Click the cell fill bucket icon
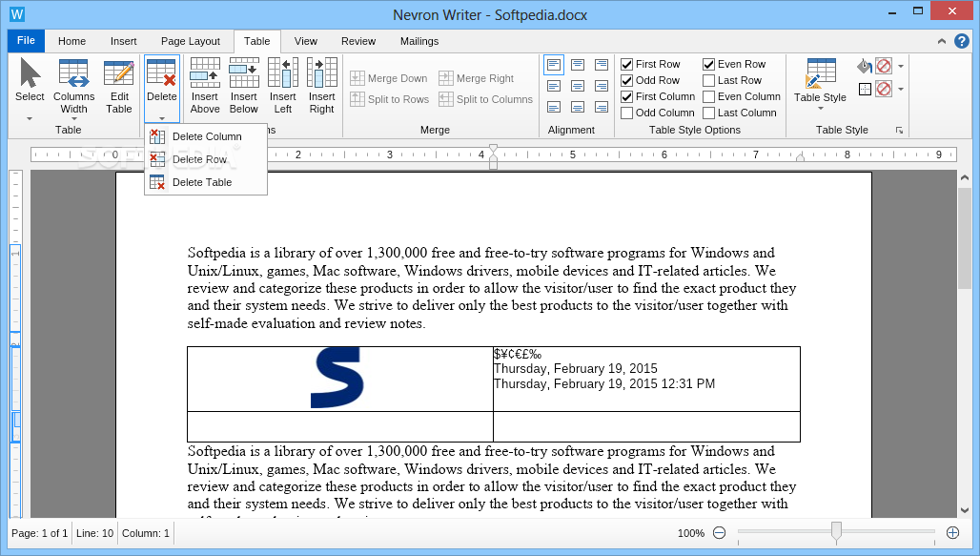Image resolution: width=980 pixels, height=556 pixels. click(865, 66)
